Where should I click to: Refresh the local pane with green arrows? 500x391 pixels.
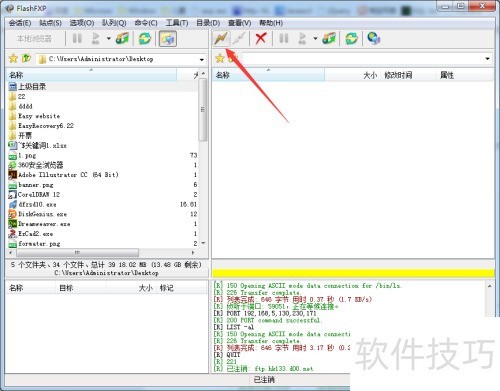pos(145,39)
